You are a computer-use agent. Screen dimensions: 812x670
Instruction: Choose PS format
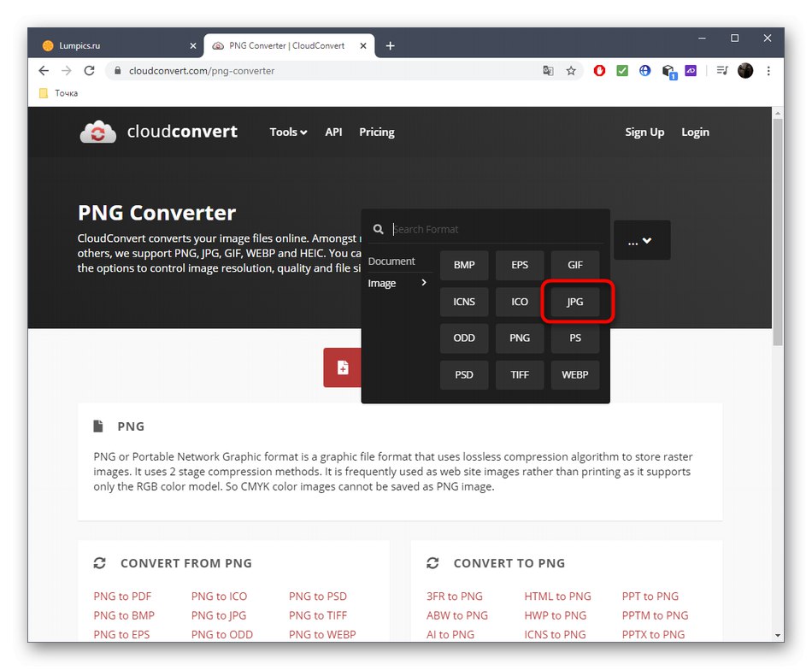[x=575, y=338]
